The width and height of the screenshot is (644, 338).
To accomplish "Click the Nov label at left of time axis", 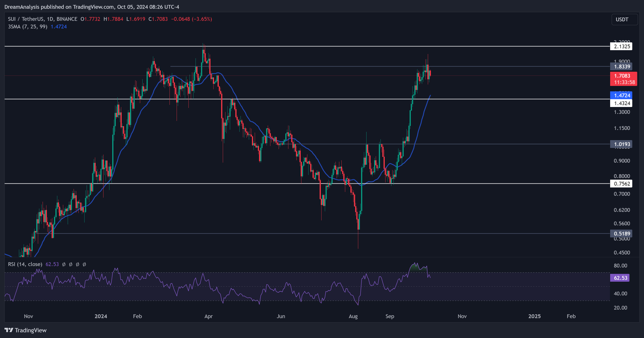I will tap(28, 316).
